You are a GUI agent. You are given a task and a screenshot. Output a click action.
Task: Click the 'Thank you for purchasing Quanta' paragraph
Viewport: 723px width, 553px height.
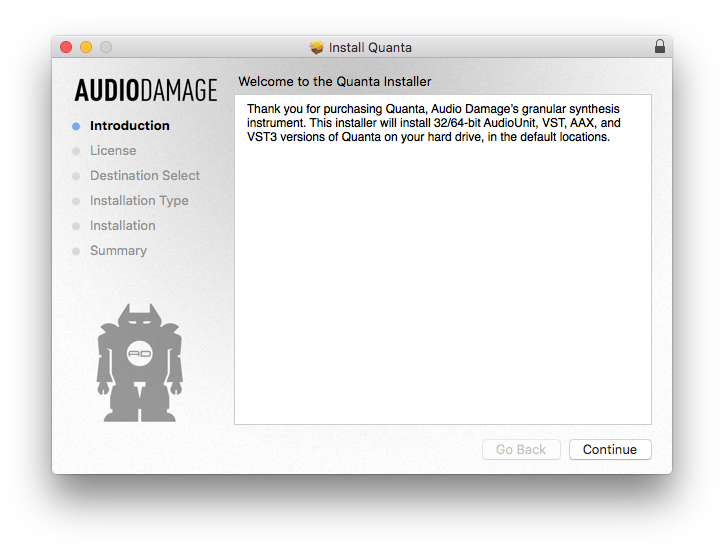click(x=433, y=123)
